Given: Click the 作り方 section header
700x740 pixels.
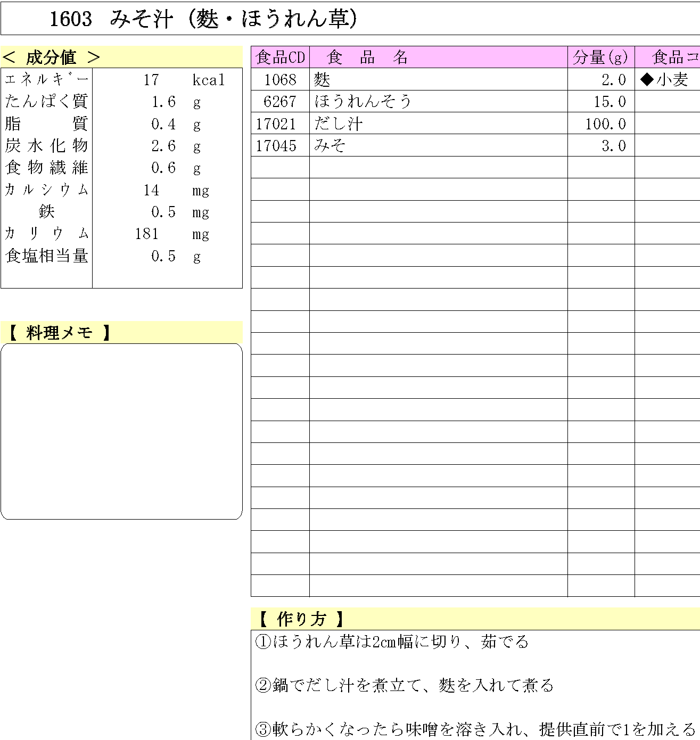Looking at the screenshot, I should (x=301, y=619).
